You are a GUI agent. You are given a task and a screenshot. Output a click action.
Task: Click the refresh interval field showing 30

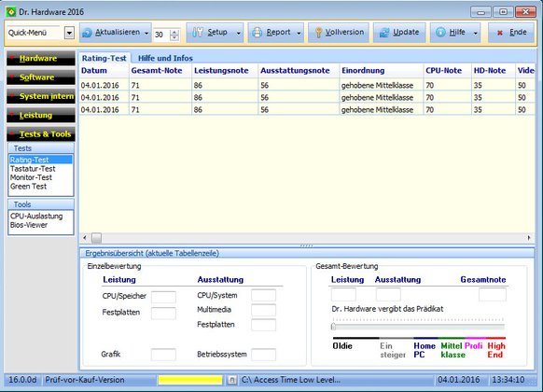pyautogui.click(x=161, y=35)
